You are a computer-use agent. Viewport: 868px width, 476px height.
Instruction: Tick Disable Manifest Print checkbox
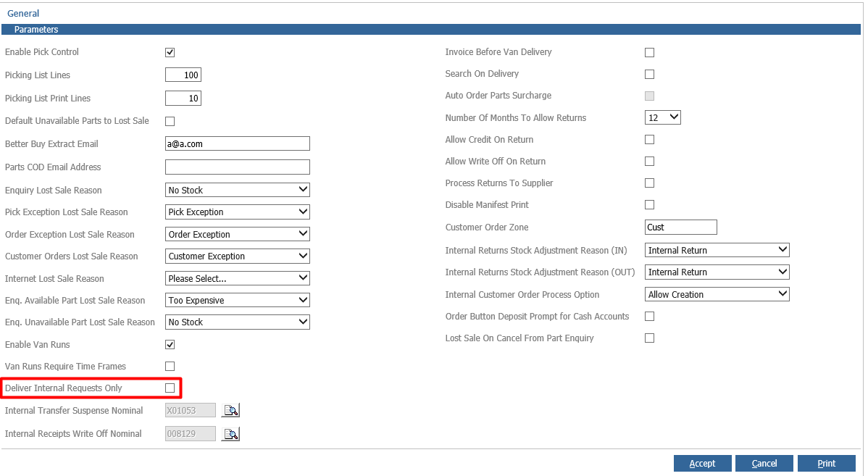click(x=649, y=204)
